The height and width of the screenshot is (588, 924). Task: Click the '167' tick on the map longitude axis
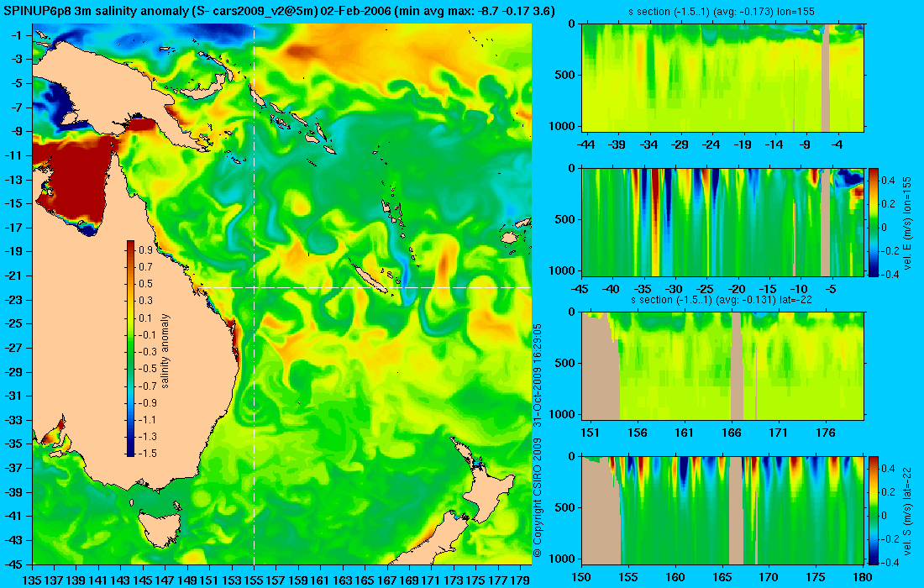point(386,580)
